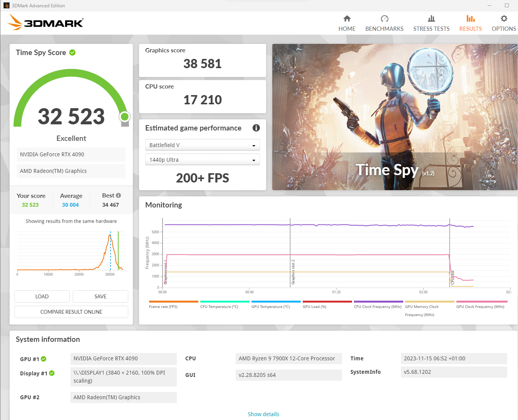Click the Display #1 green check icon

coord(52,373)
